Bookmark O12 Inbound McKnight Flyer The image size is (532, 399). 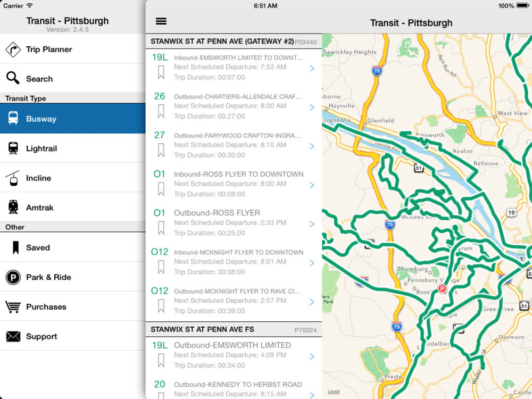click(x=161, y=268)
